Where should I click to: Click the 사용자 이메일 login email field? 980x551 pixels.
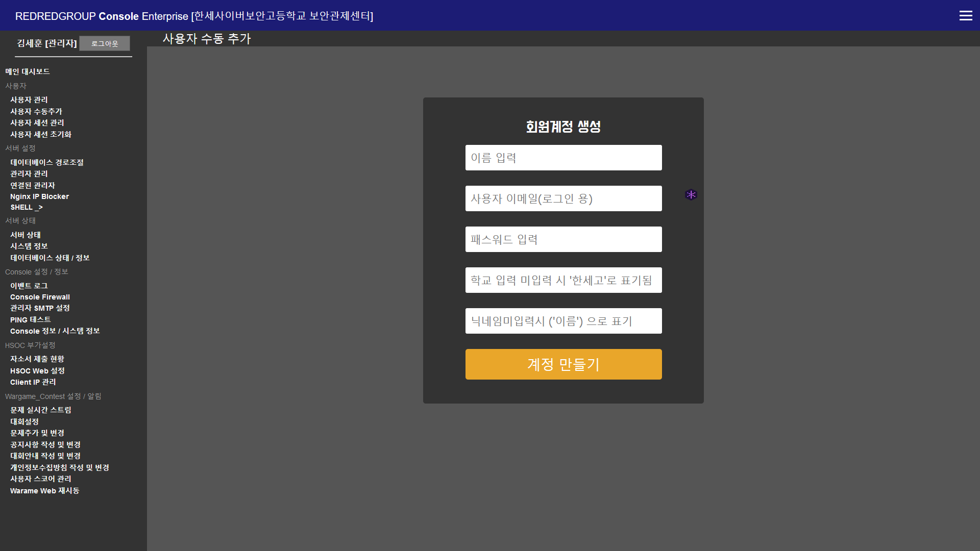point(563,198)
